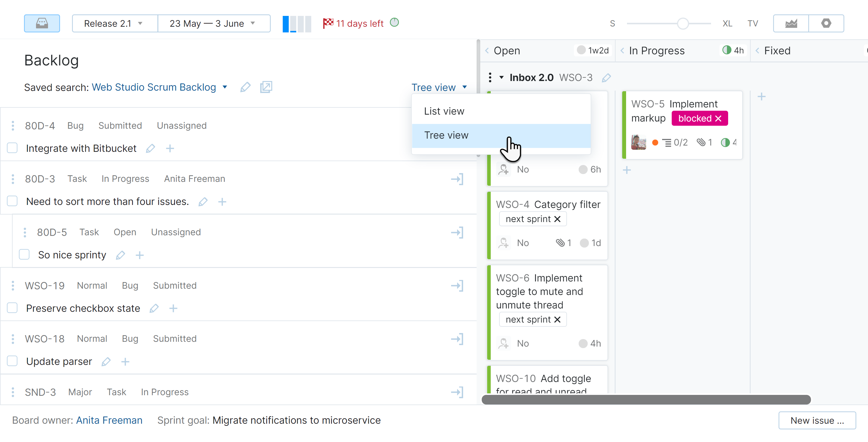
Task: Open 80D-4 kebab menu (three dots)
Action: coord(13,125)
